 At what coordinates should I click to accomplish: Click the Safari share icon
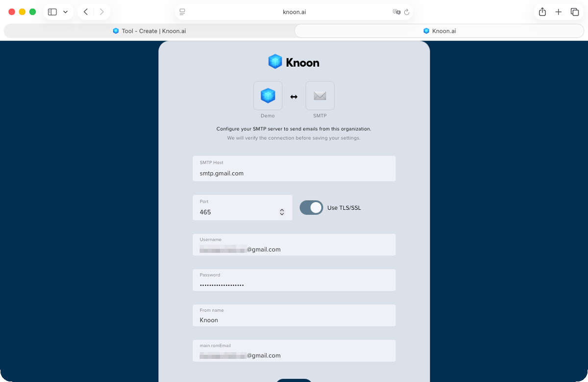[542, 12]
